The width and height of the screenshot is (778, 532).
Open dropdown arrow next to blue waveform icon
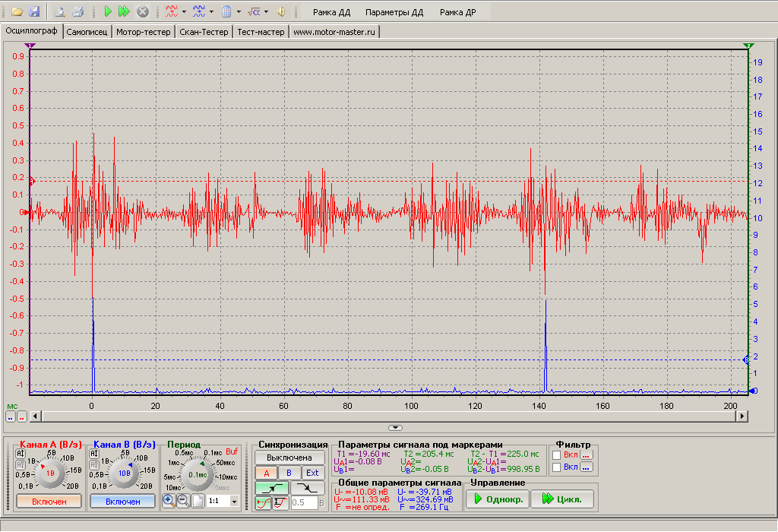point(211,11)
